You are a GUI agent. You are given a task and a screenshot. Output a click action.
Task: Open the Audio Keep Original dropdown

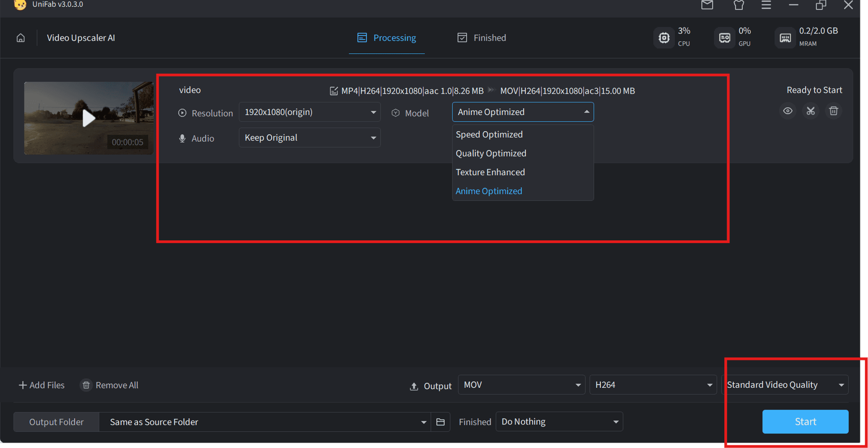pyautogui.click(x=310, y=138)
